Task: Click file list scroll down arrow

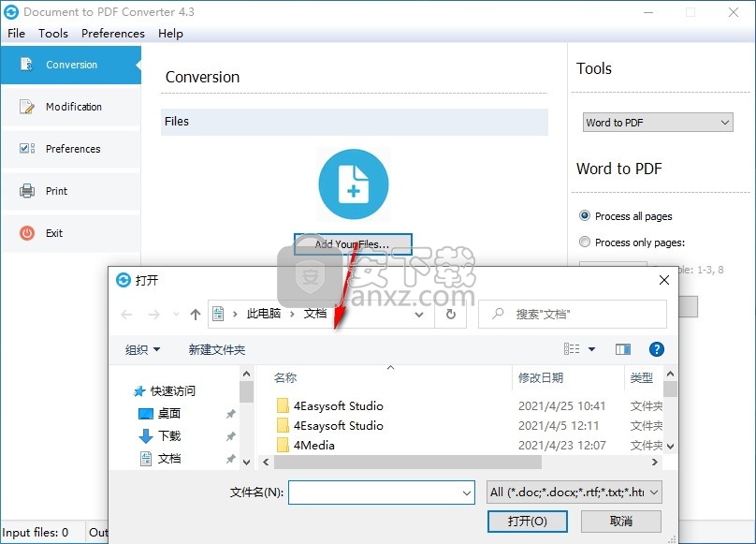Action: point(670,447)
